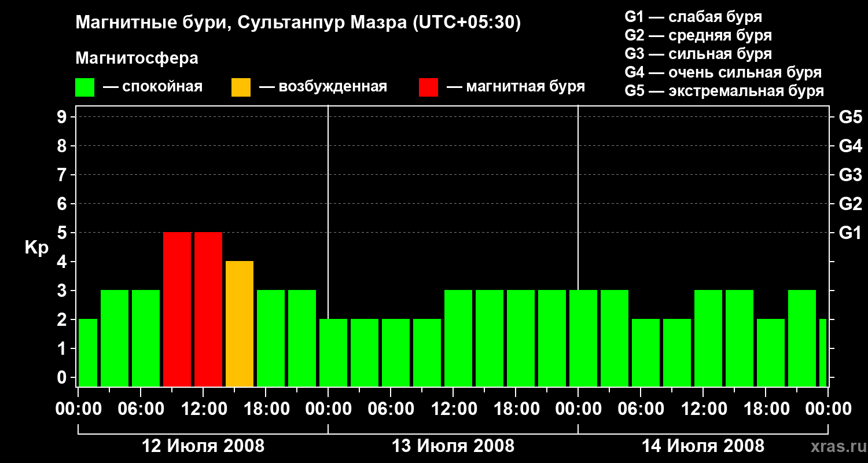Click the 'G4 — очень сильная буря' description

click(x=723, y=72)
